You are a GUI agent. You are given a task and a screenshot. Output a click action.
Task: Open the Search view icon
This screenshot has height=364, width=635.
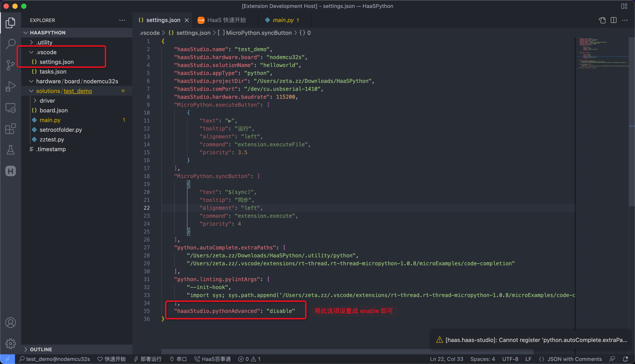click(11, 44)
